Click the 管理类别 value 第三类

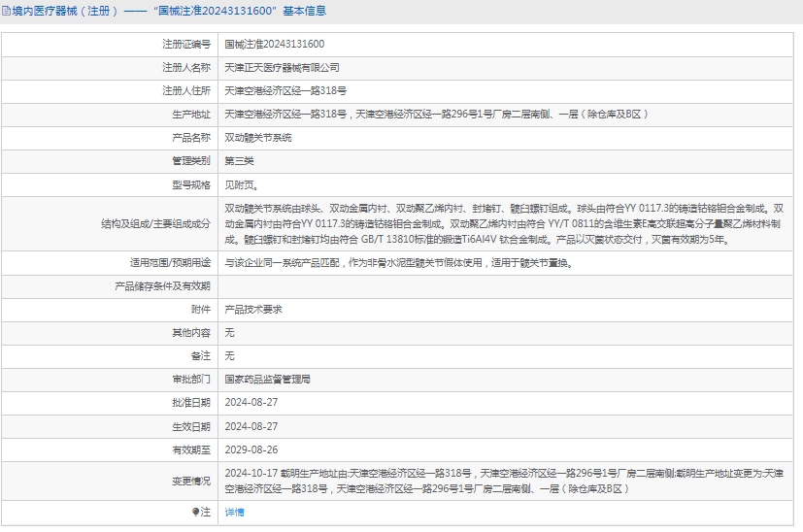[239, 161]
